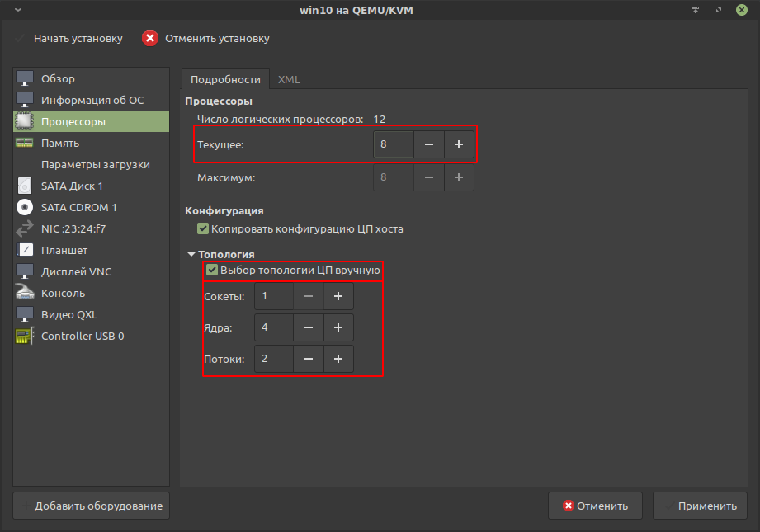Screen dimensions: 760x532
Task: Open the Memory hardware entry icon
Action: click(x=25, y=144)
